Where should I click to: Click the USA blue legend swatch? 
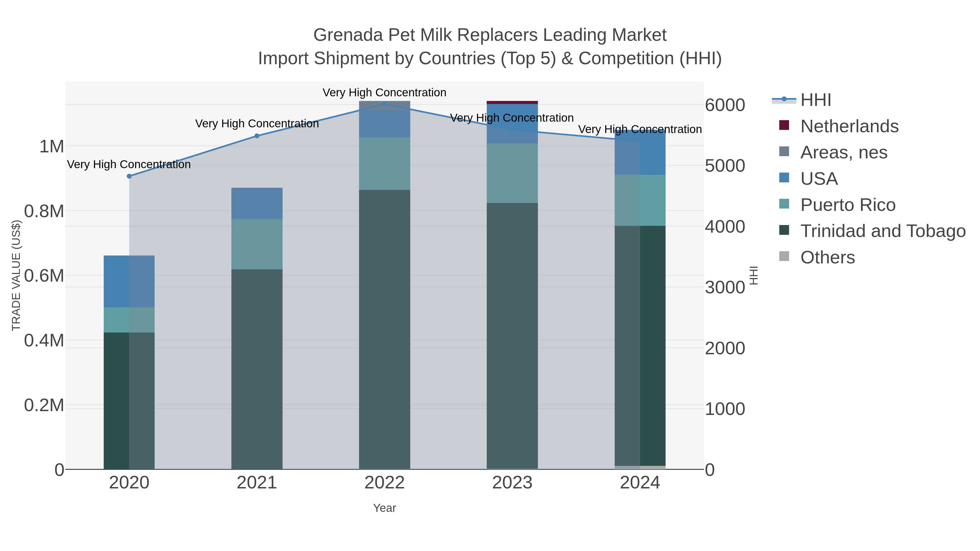(x=784, y=178)
